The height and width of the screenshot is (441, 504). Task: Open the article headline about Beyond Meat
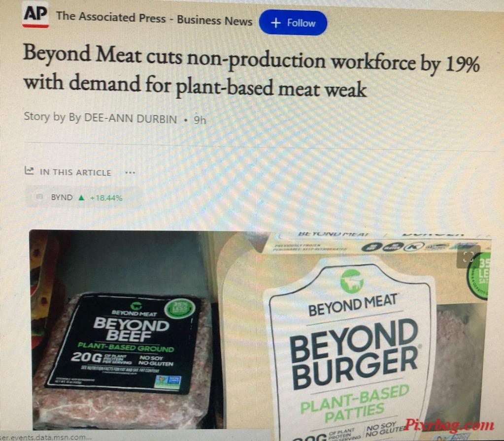251,71
